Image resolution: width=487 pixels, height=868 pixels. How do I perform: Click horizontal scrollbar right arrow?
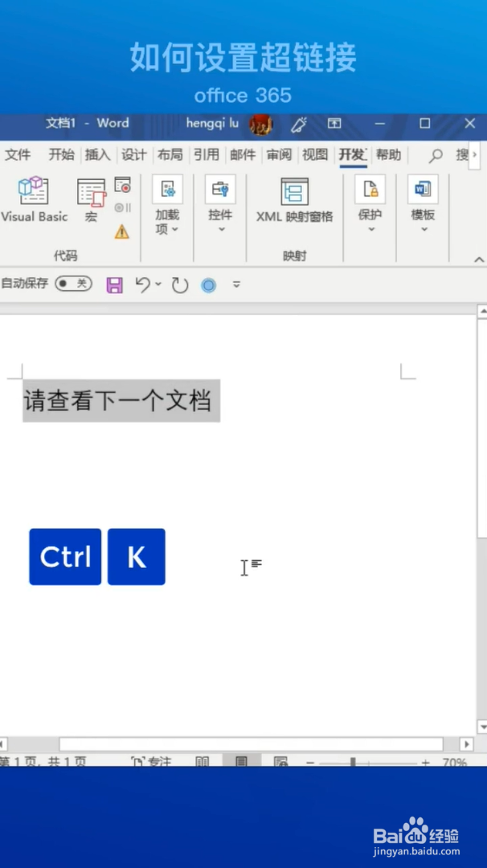point(467,744)
